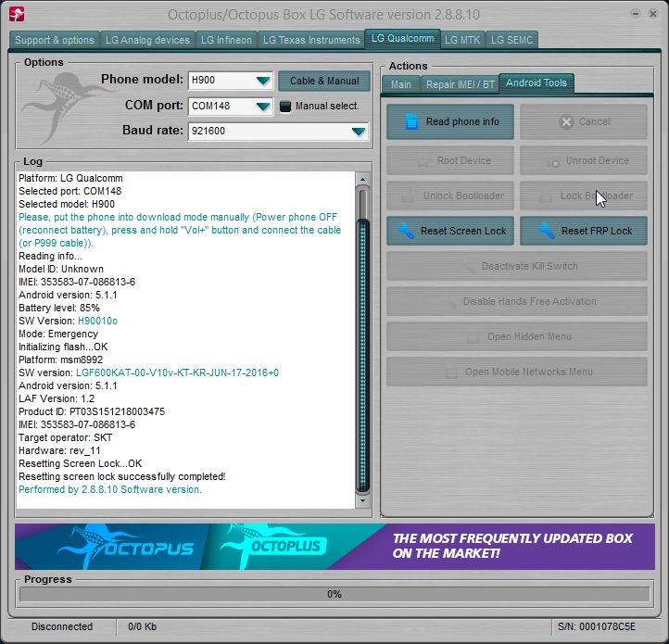This screenshot has height=644, width=669.
Task: Click the Platform: msm8992 log line
Action: coord(60,360)
